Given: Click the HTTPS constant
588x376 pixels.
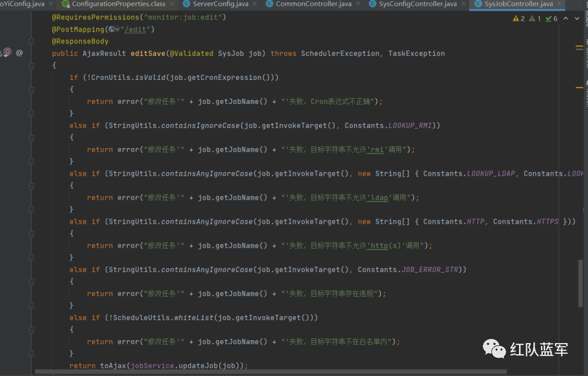Looking at the screenshot, I should pyautogui.click(x=547, y=221).
